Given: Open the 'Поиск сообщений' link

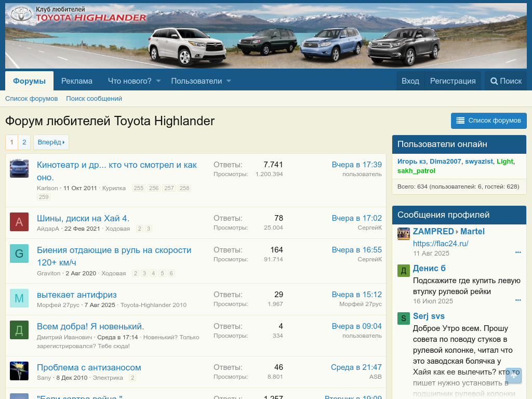Looking at the screenshot, I should pyautogui.click(x=94, y=99).
